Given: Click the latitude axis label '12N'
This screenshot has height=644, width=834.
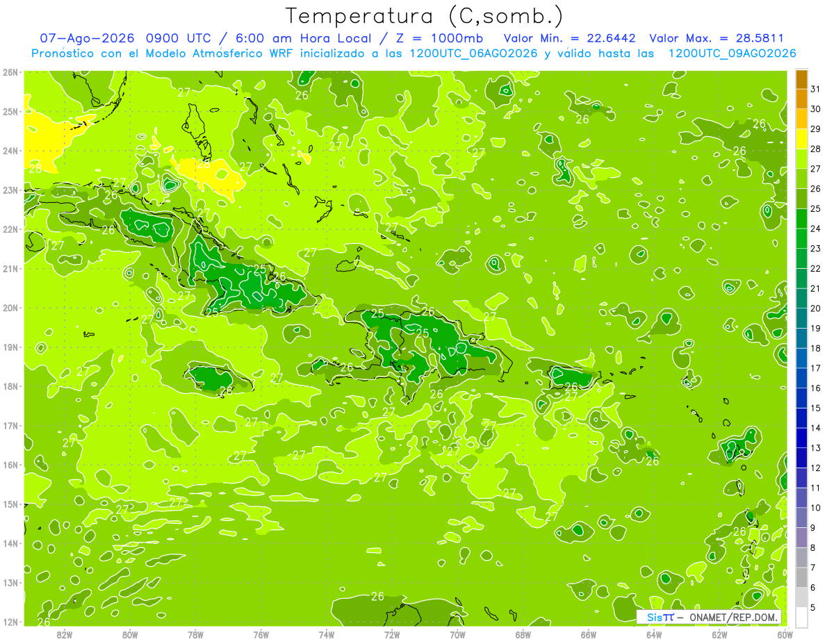Looking at the screenshot, I should (x=10, y=622).
